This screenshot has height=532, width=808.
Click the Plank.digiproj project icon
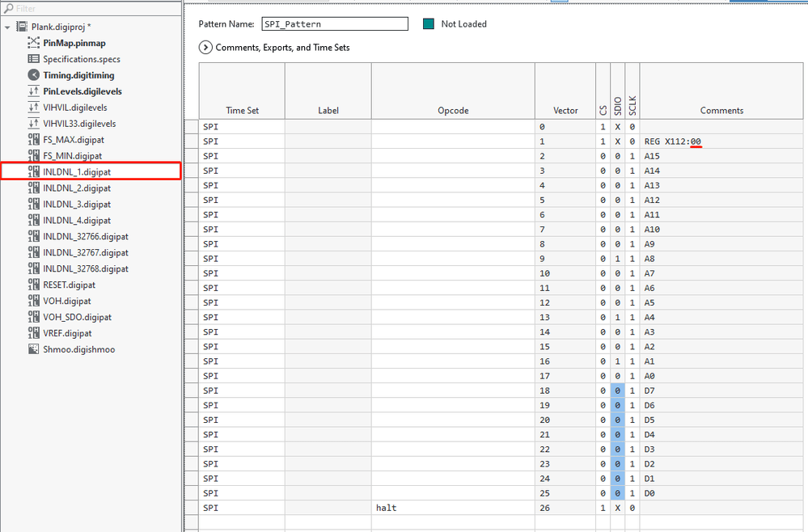(22, 27)
